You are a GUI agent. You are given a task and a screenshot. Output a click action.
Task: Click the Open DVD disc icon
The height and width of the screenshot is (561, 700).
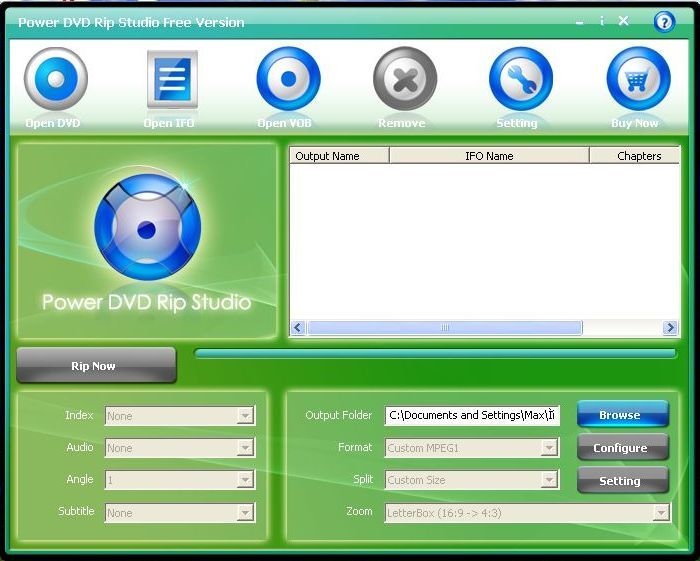coord(55,79)
